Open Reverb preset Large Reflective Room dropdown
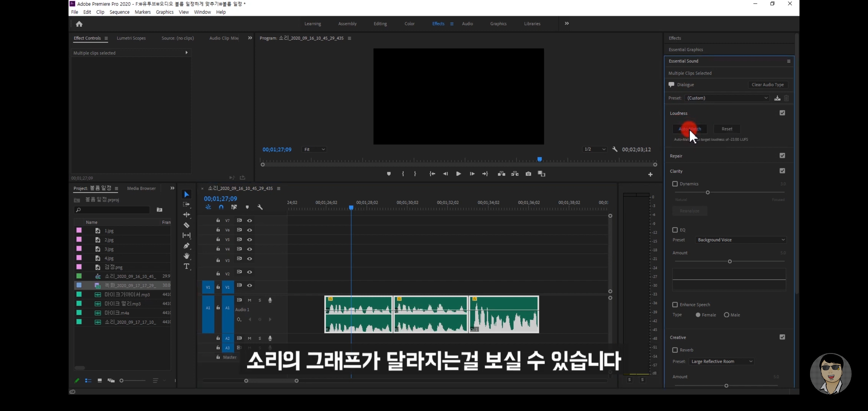Image resolution: width=868 pixels, height=411 pixels. [721, 361]
